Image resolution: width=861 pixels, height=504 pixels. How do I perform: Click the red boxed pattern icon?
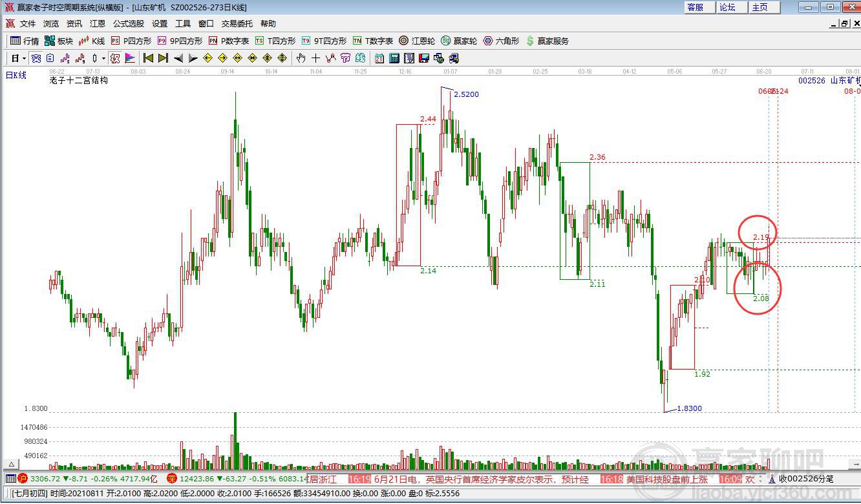[115, 58]
